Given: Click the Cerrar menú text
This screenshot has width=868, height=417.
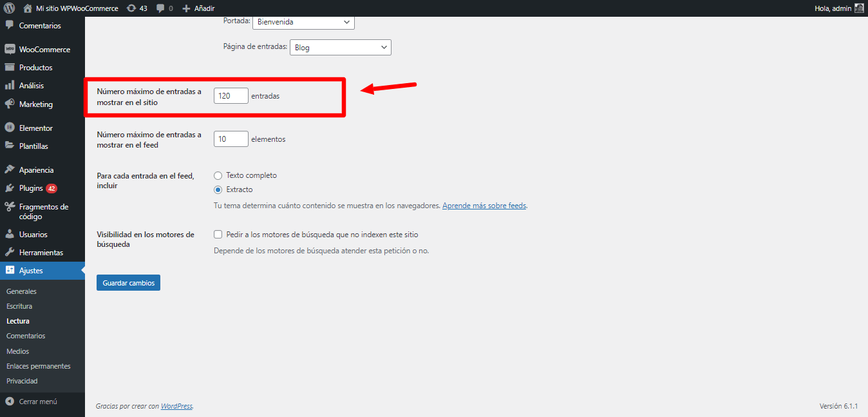Looking at the screenshot, I should point(38,402).
